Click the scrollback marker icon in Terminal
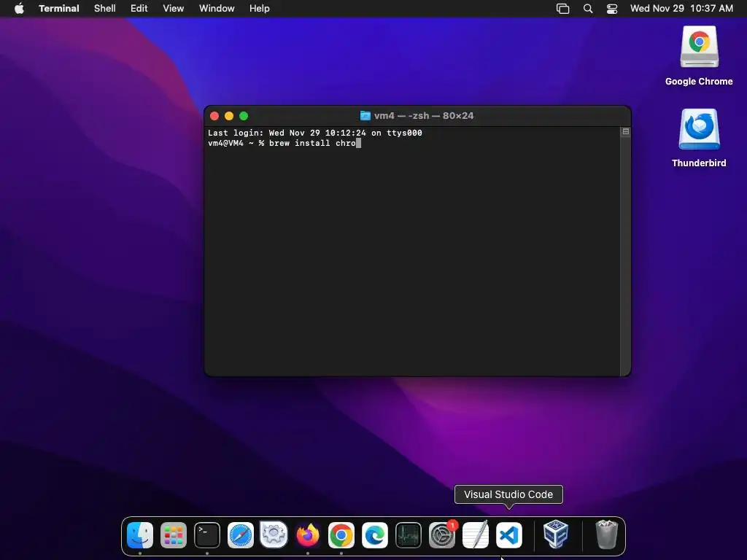 pos(626,131)
